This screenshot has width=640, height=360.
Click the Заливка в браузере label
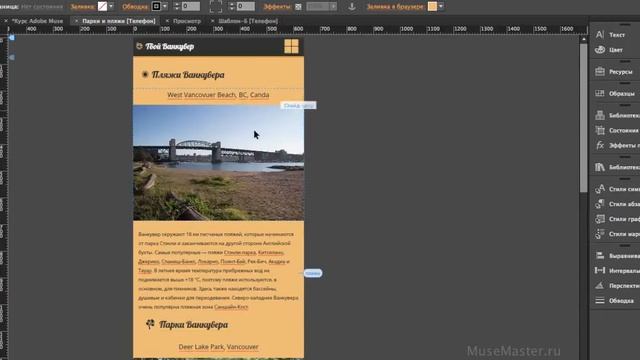(x=395, y=7)
